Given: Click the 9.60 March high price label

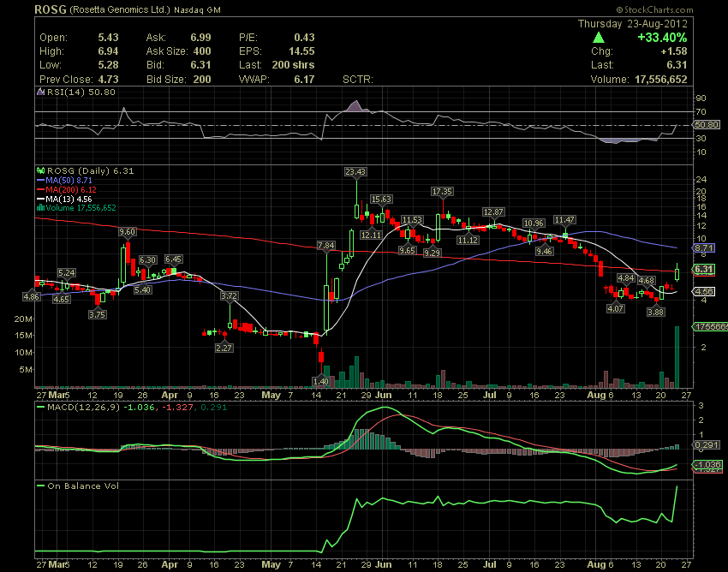Looking at the screenshot, I should point(128,232).
